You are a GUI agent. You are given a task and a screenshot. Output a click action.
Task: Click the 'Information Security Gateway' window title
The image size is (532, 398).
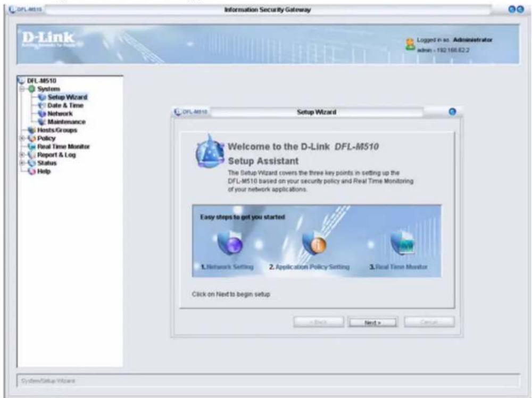point(268,10)
